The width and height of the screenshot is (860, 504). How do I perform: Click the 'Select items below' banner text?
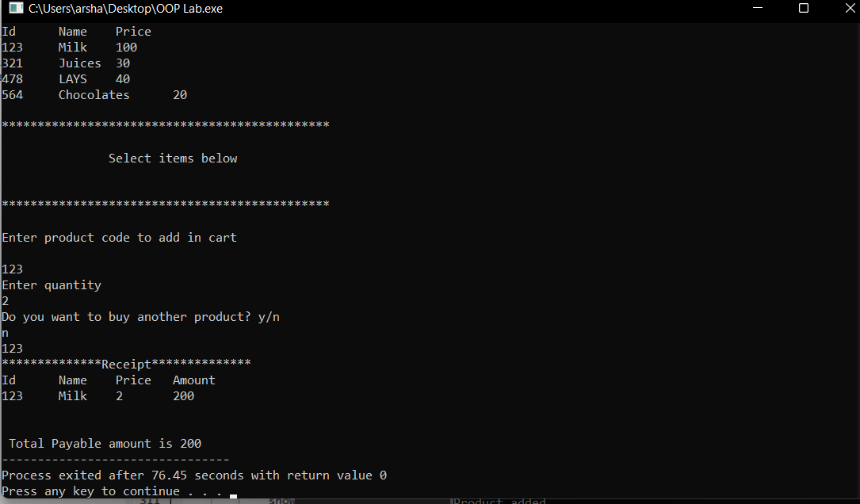coord(173,158)
